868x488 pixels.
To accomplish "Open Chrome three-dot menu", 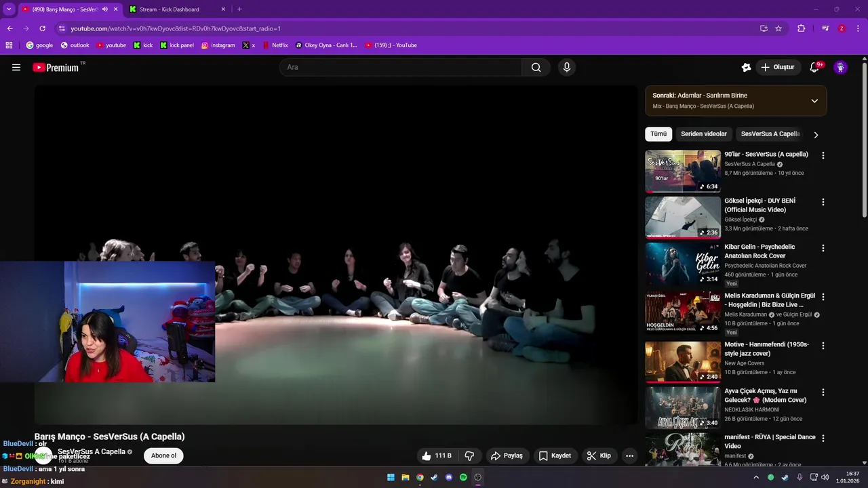I will pos(857,28).
